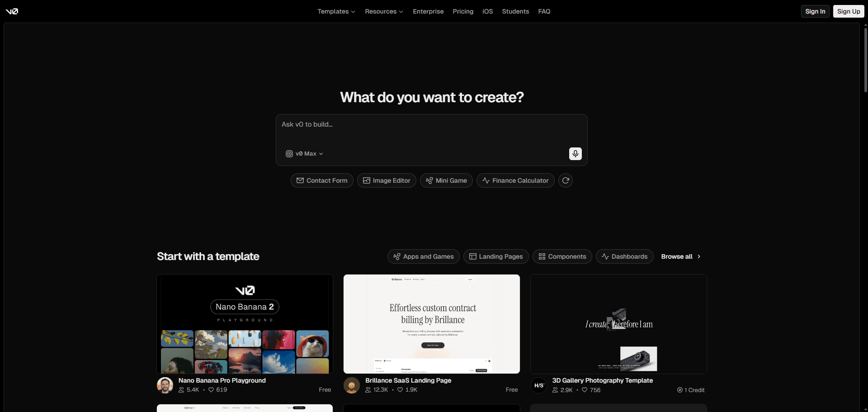
Task: Open the 3D Gallery Photography template thumbnail
Action: [618, 324]
